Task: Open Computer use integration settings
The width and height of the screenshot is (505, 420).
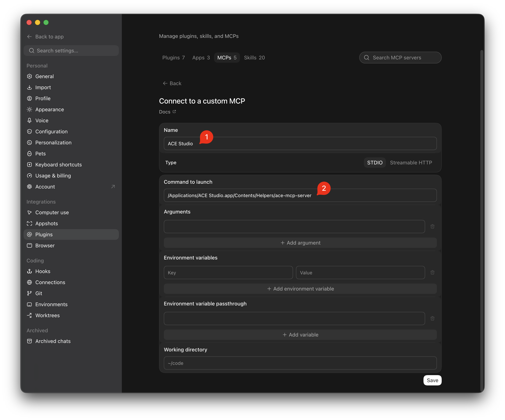Action: pyautogui.click(x=71, y=213)
